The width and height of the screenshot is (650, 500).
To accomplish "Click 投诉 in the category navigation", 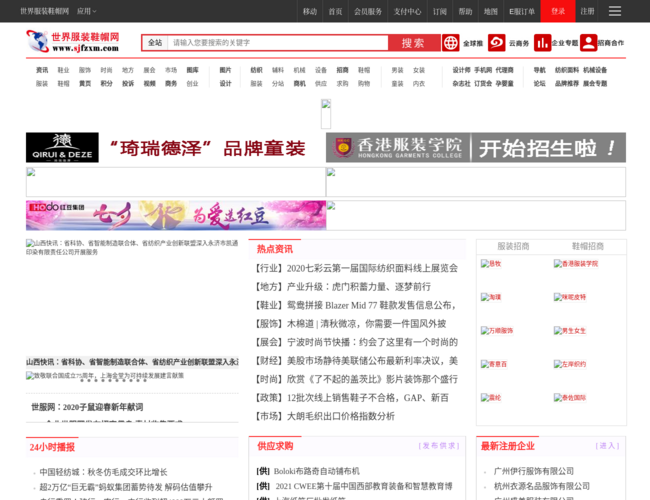I will pyautogui.click(x=128, y=83).
